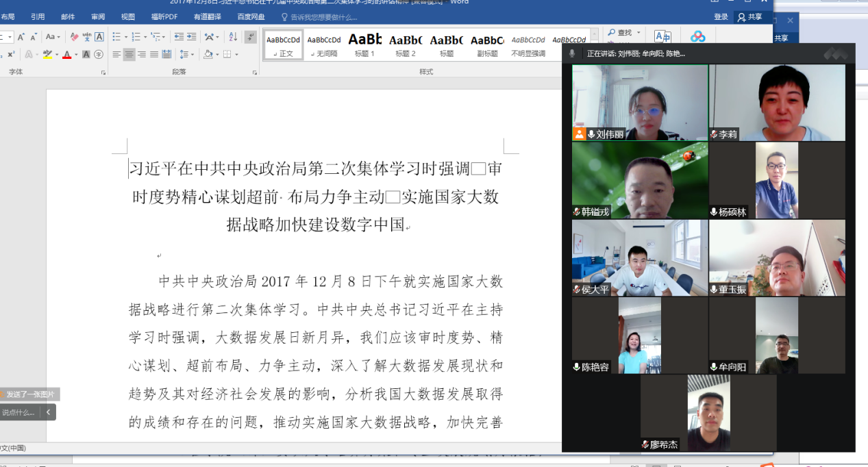Click the 说点什么 chat input box
This screenshot has height=467, width=868.
click(18, 412)
